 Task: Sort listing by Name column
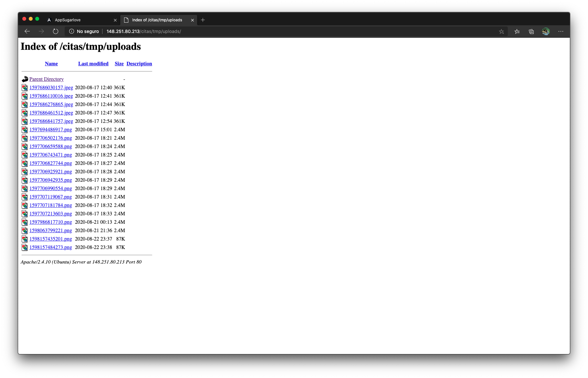point(51,64)
